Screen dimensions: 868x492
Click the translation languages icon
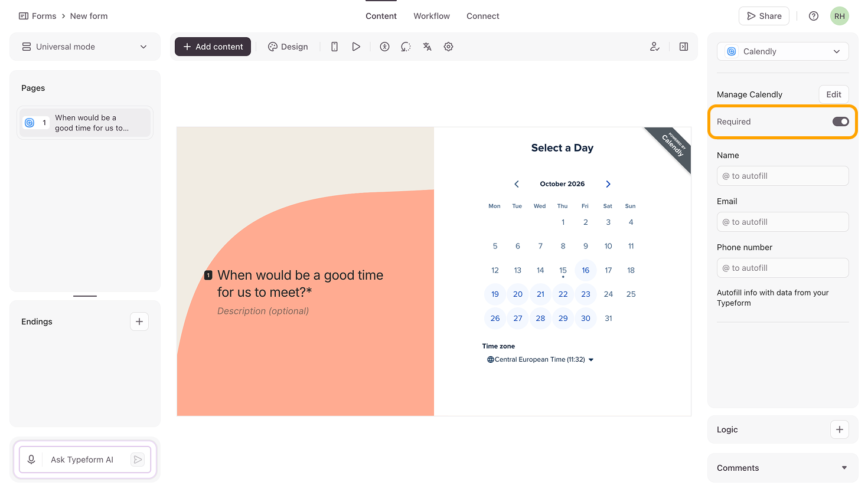pos(427,47)
